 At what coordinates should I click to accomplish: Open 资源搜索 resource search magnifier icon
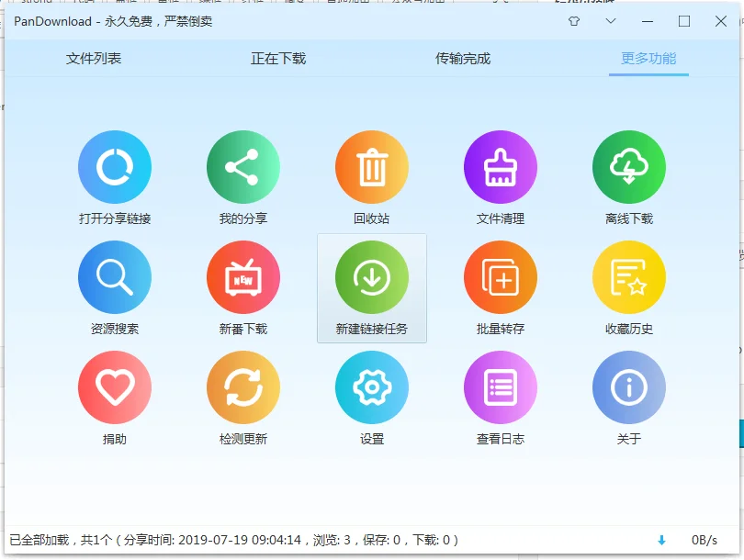point(114,277)
